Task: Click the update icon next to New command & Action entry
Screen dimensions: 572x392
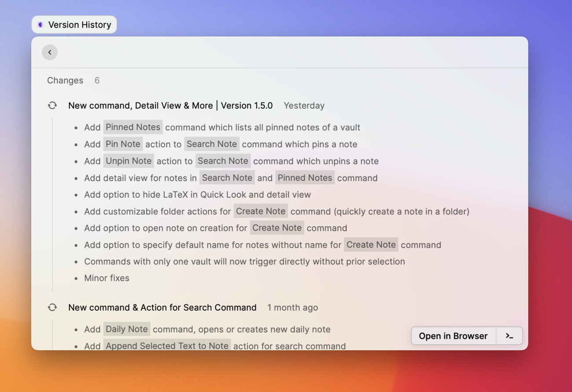Action: tap(52, 307)
